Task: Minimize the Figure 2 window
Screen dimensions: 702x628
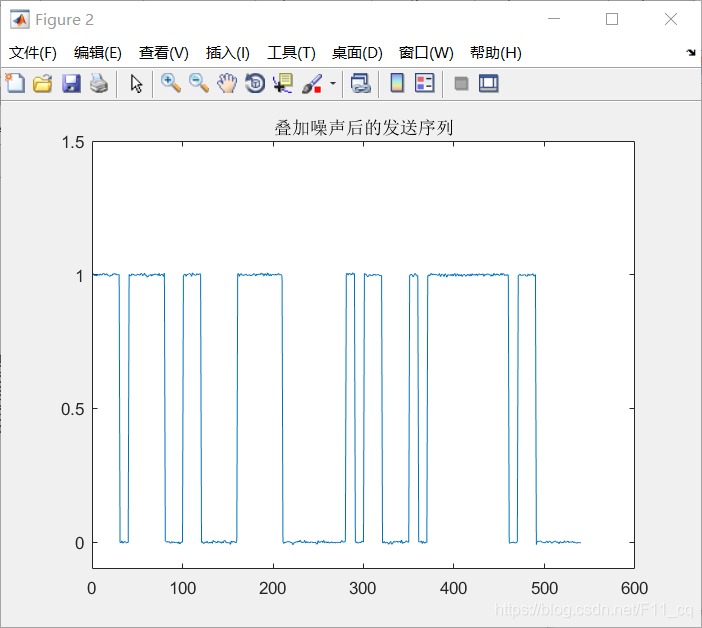Action: (x=554, y=19)
